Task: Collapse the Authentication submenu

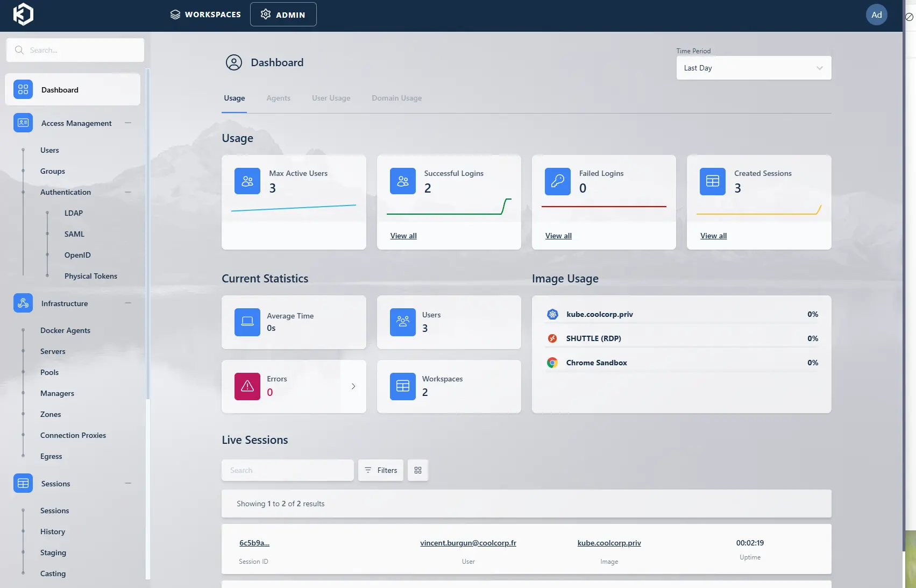Action: pos(128,192)
